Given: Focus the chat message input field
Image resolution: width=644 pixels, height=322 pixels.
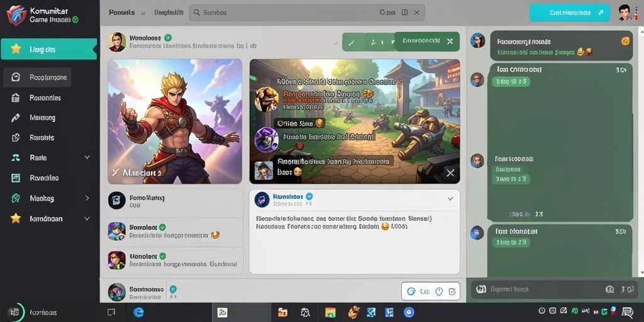Looking at the screenshot, I should [x=554, y=289].
